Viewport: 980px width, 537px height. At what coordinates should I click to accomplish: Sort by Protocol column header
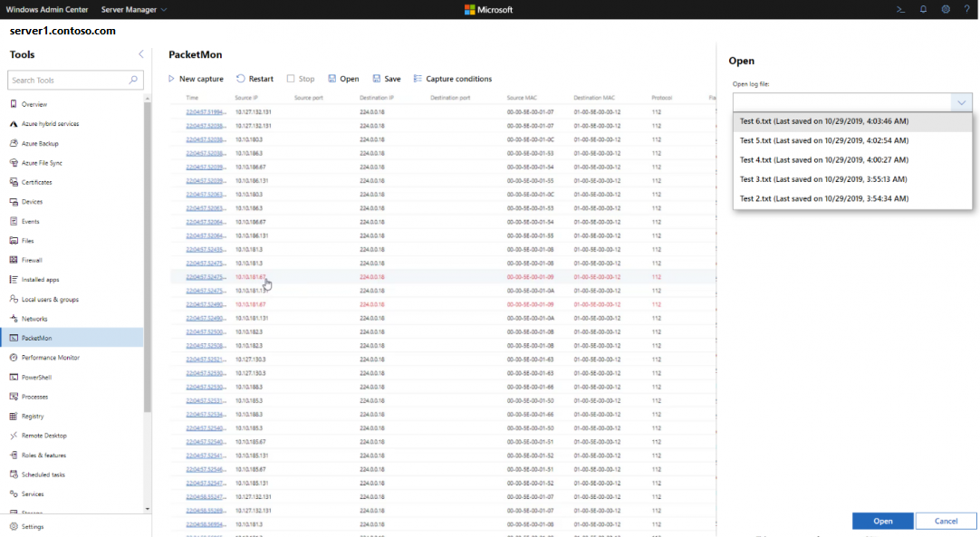click(x=661, y=98)
